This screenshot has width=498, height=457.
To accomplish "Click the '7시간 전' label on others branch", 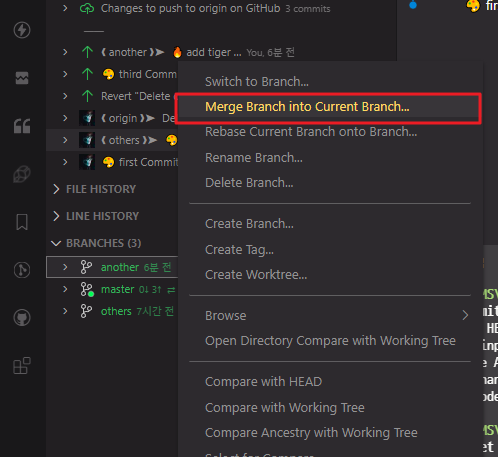I will pos(155,311).
